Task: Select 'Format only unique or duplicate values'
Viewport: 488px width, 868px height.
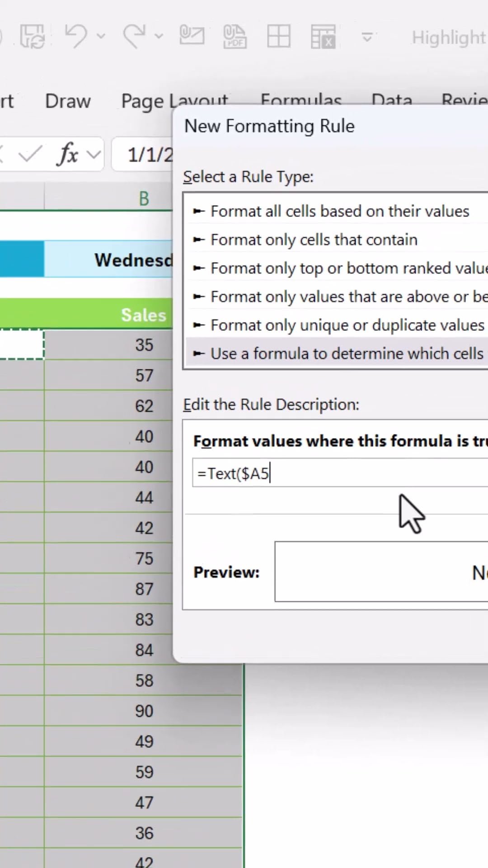Action: click(347, 325)
